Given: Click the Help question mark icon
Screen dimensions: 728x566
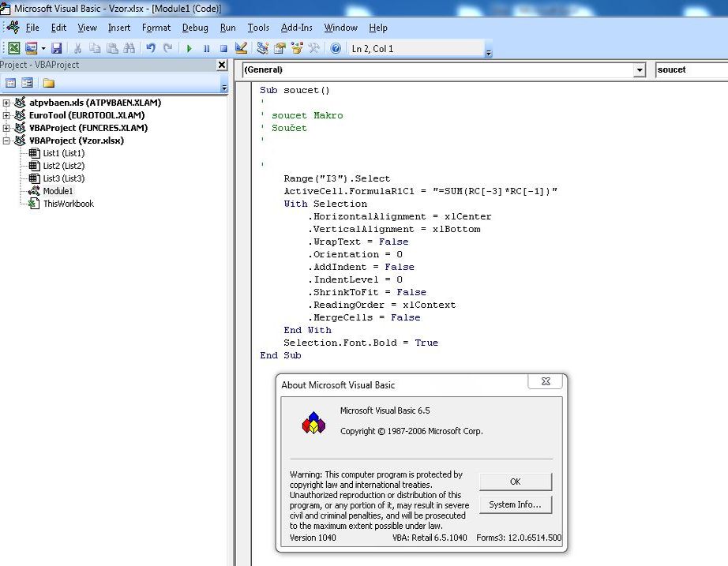Looking at the screenshot, I should tap(336, 48).
